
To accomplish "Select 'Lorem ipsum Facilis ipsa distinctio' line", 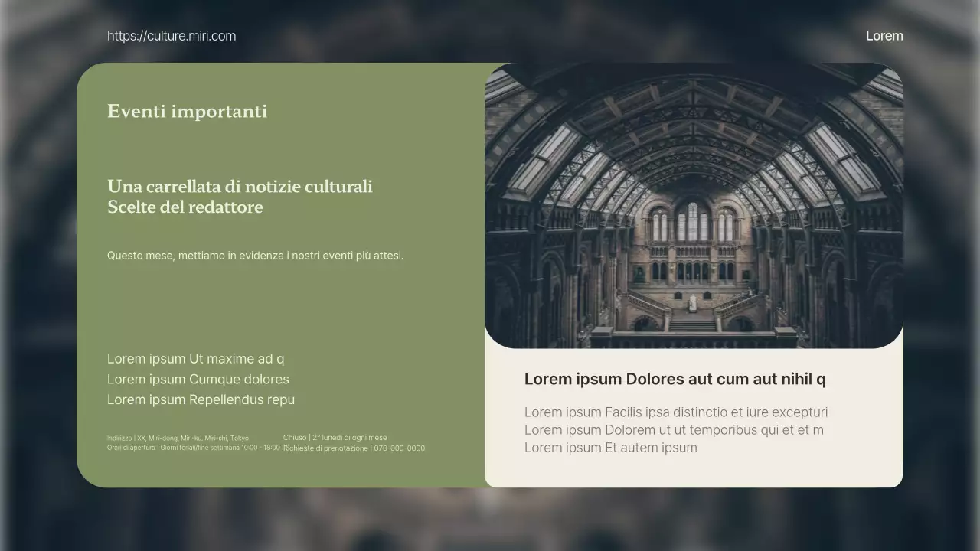I will point(675,412).
